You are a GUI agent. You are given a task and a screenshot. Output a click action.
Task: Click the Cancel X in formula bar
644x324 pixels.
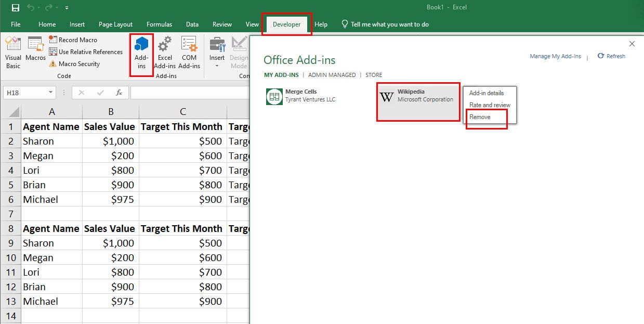[x=81, y=93]
